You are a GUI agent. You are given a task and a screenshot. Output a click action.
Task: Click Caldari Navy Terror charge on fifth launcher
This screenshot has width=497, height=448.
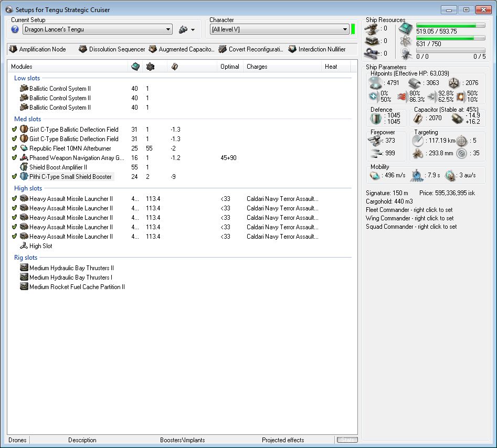(x=282, y=237)
